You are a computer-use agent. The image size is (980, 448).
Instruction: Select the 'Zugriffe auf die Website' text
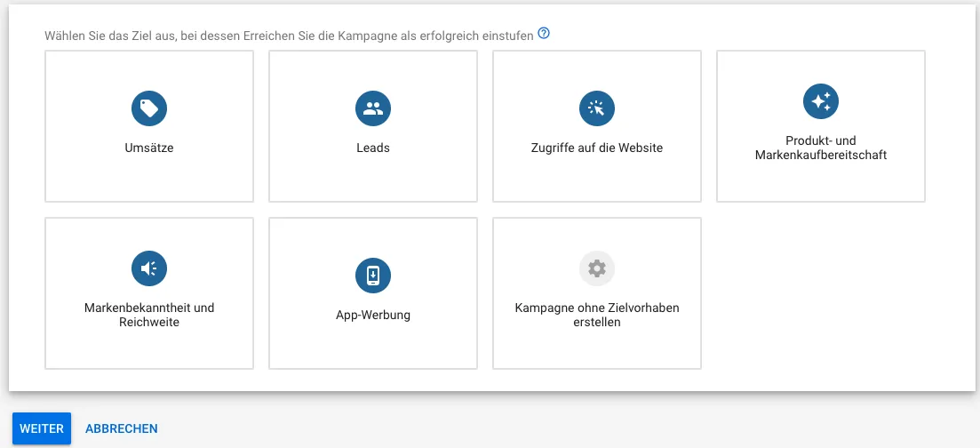[x=597, y=148]
